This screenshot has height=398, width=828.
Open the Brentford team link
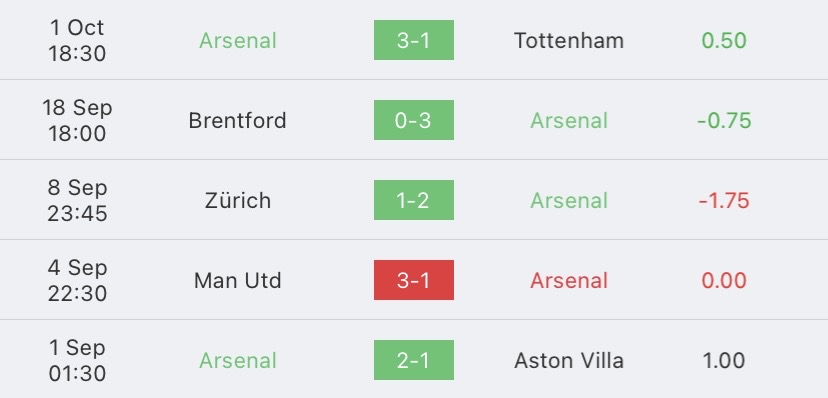[238, 120]
